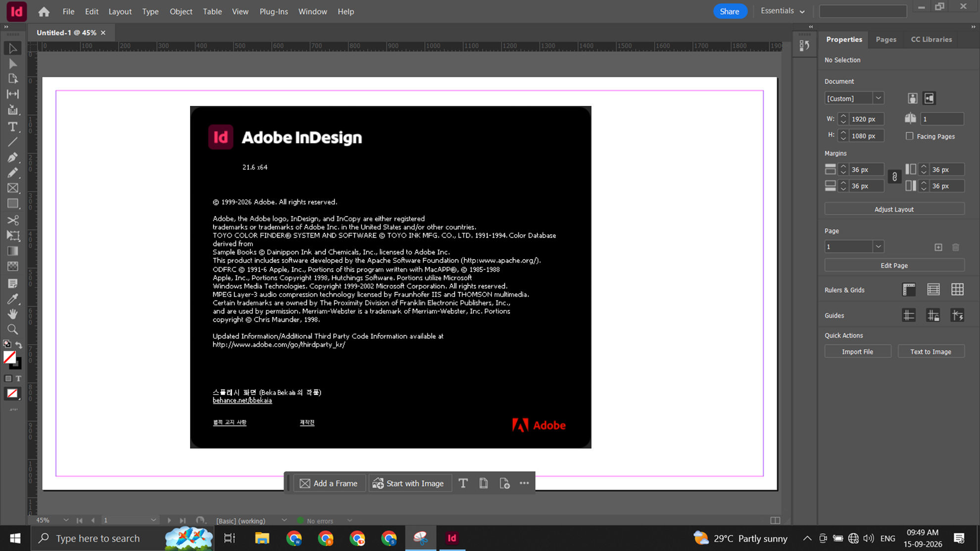980x551 pixels.
Task: Expand the collapsed tools panel chevrons
Action: [6, 27]
